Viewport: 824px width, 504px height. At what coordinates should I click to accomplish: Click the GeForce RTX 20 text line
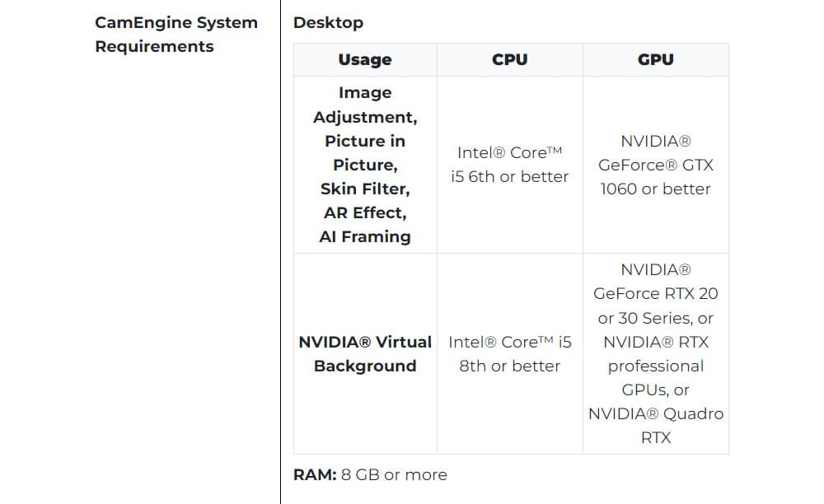pyautogui.click(x=655, y=293)
